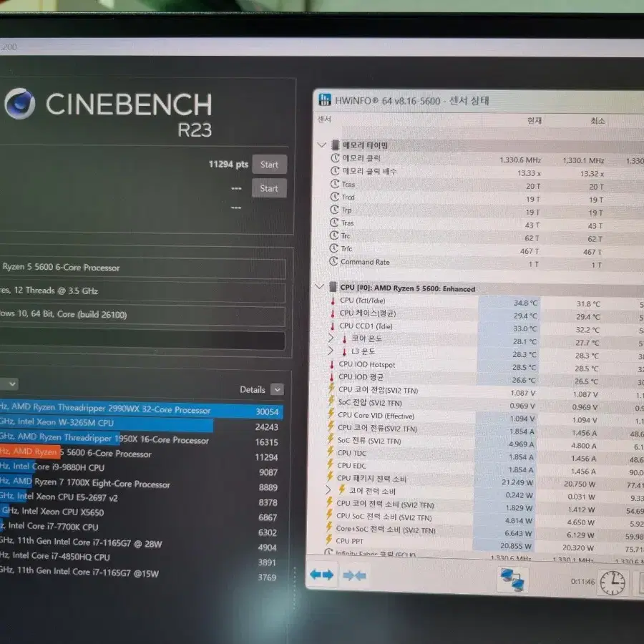Click the 12 Threads @ 3.5 GHz field
644x644 pixels.
pos(142,291)
